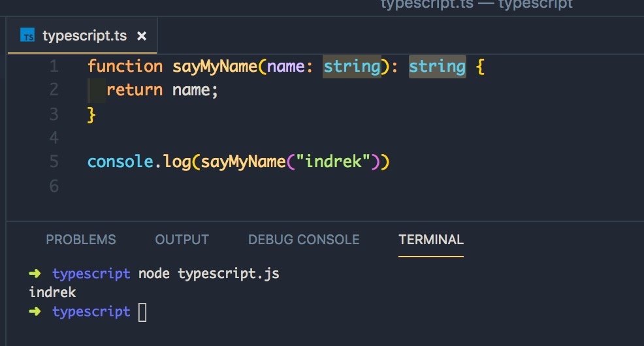Click the TS file icon on the tab

click(27, 35)
